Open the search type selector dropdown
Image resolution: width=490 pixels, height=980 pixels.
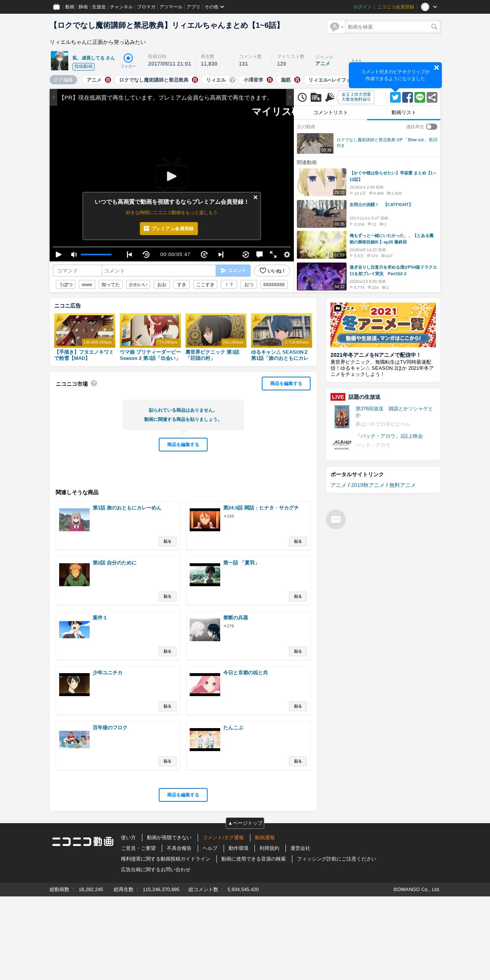point(337,27)
